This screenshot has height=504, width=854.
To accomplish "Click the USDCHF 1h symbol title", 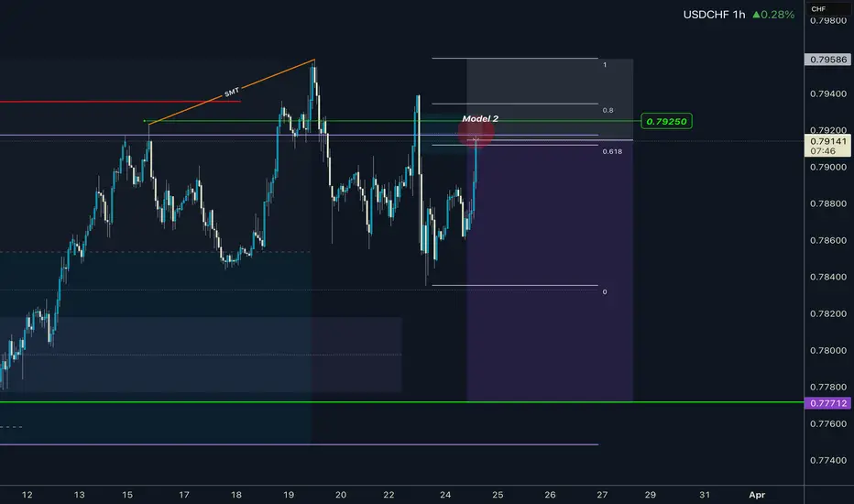I will point(714,15).
